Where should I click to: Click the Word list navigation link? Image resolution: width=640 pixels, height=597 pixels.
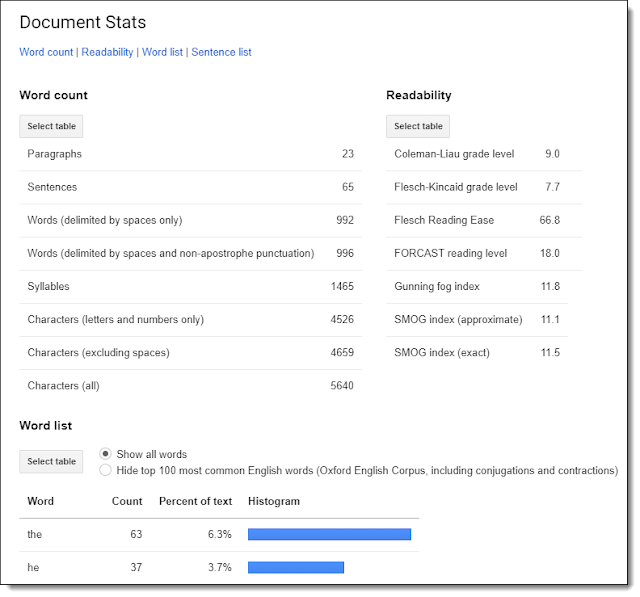point(162,52)
